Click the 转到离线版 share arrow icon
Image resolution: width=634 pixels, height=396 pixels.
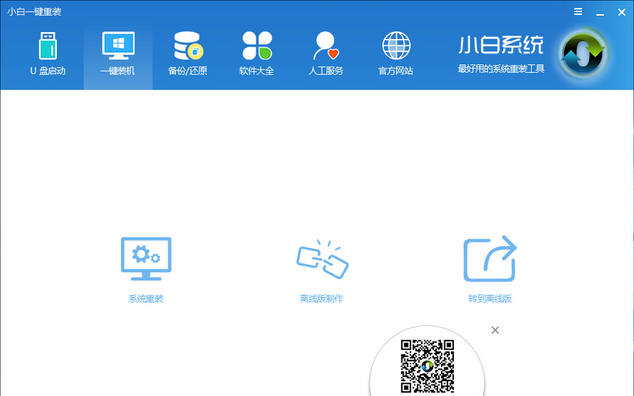click(490, 258)
